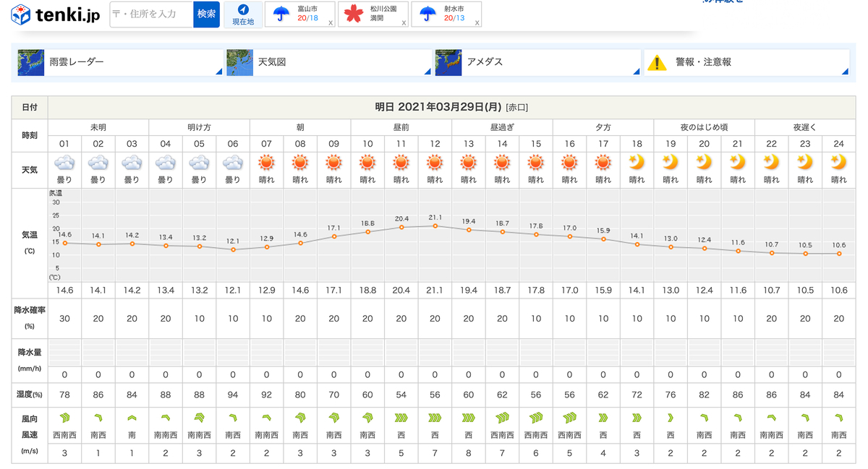Open the 警報・注意報 warnings menu

pos(746,62)
